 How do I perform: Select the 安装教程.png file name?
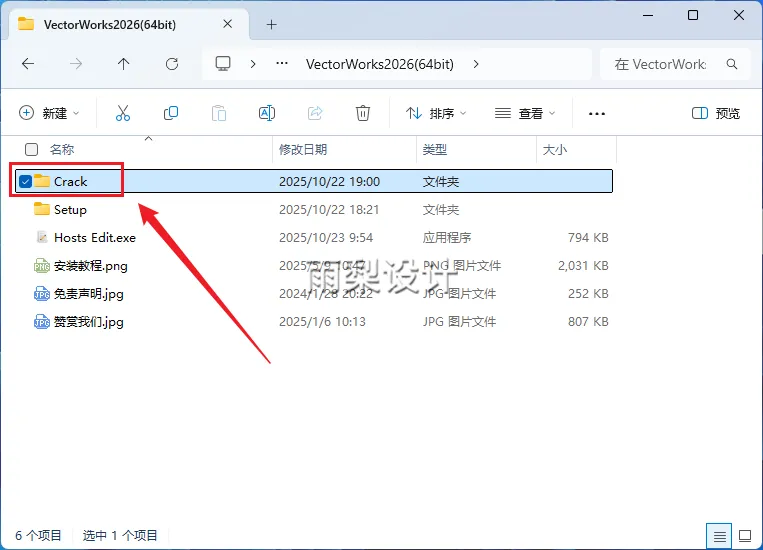click(91, 266)
